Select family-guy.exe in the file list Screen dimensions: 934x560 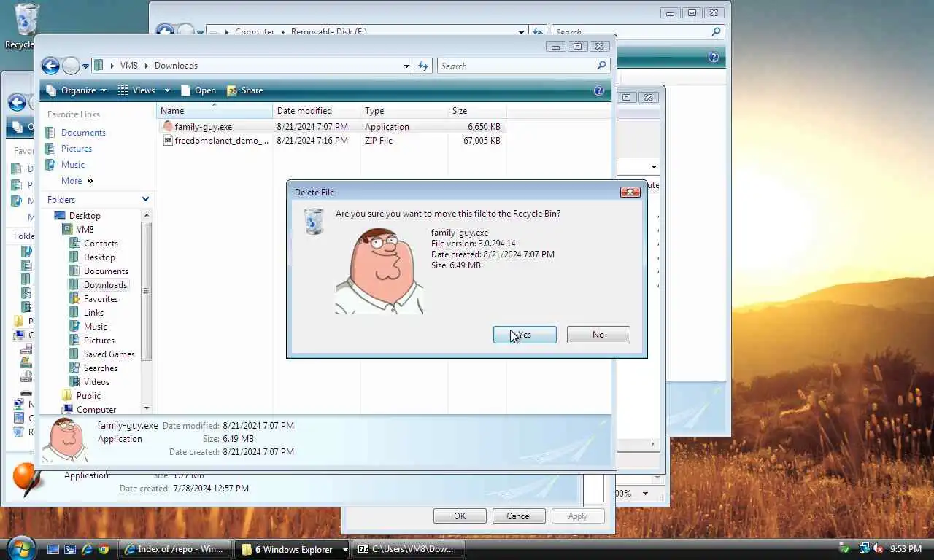point(332,127)
